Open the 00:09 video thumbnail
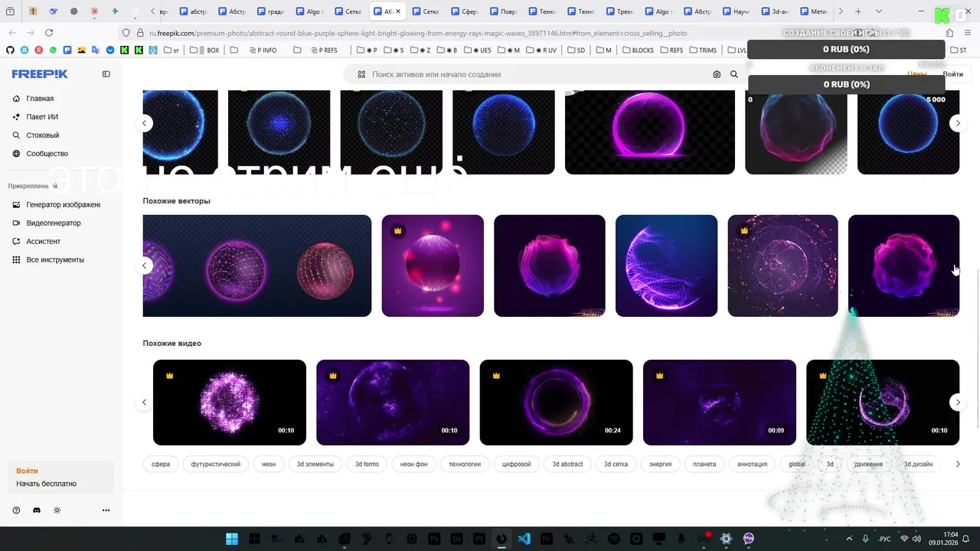 click(719, 403)
